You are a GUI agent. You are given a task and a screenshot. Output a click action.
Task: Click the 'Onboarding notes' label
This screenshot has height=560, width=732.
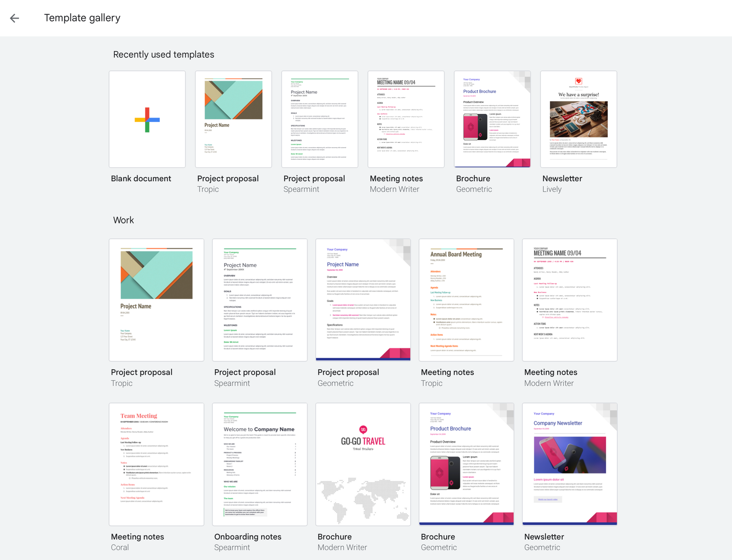pyautogui.click(x=248, y=537)
